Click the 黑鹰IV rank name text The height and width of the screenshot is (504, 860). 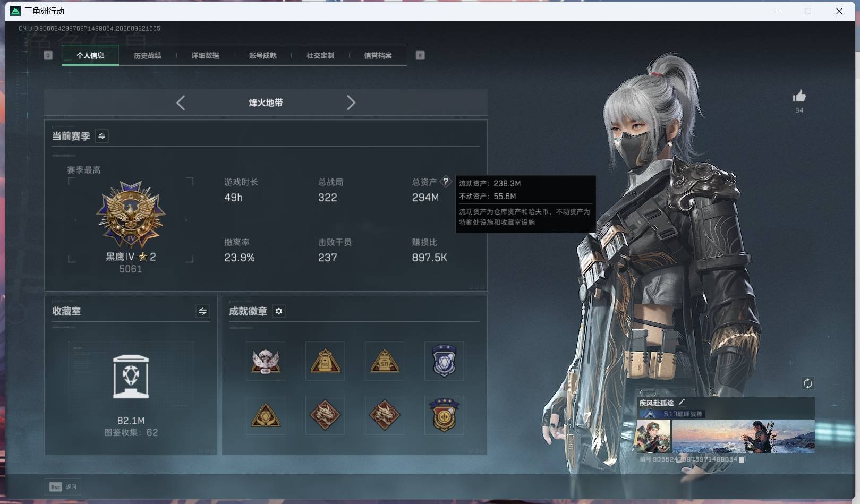coord(120,257)
